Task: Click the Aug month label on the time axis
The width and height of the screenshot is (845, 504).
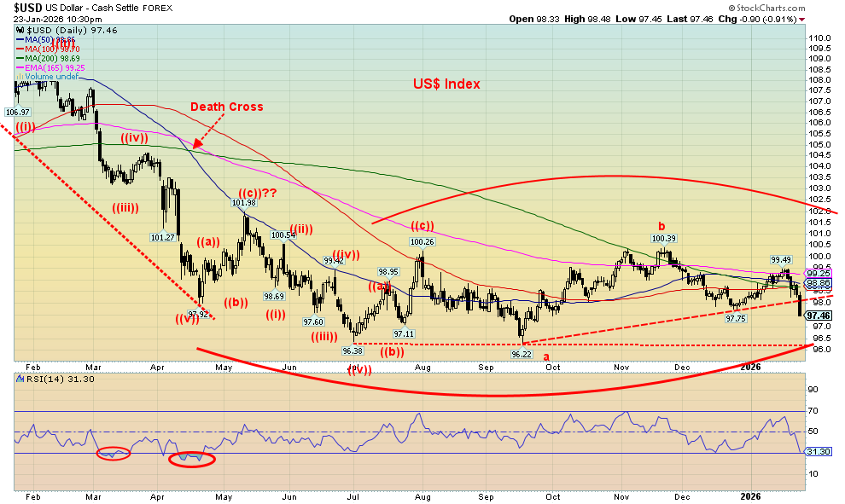Action: (421, 497)
